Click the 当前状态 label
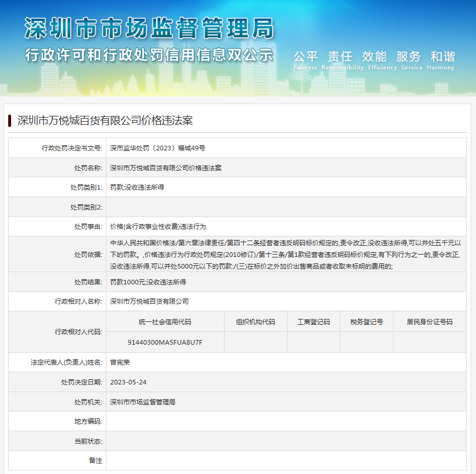Screen dimensions: 476x474 coord(88,441)
